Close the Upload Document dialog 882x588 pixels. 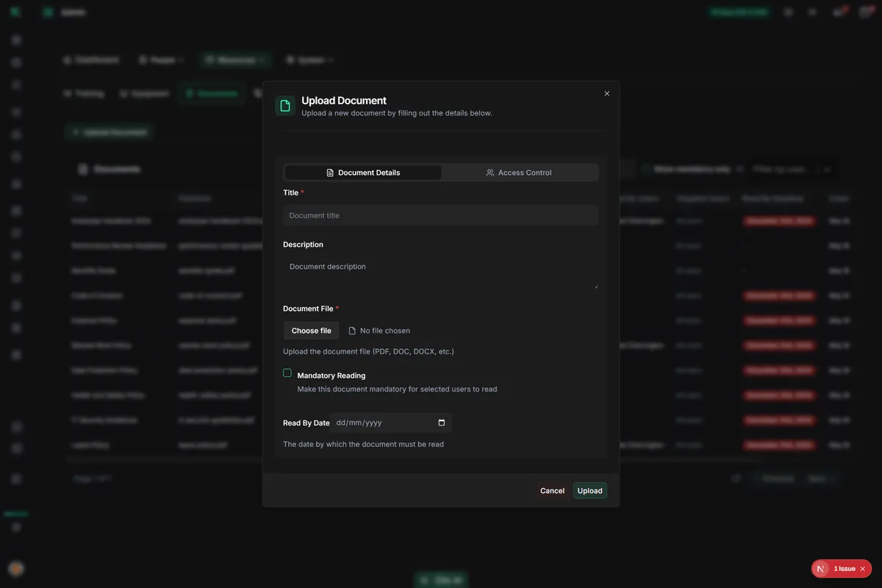(x=606, y=93)
